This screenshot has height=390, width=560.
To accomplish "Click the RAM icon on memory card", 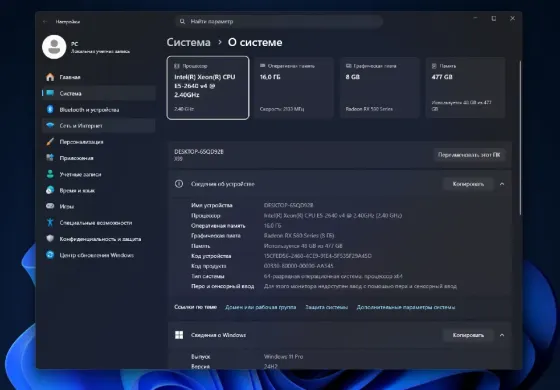I will pyautogui.click(x=262, y=66).
